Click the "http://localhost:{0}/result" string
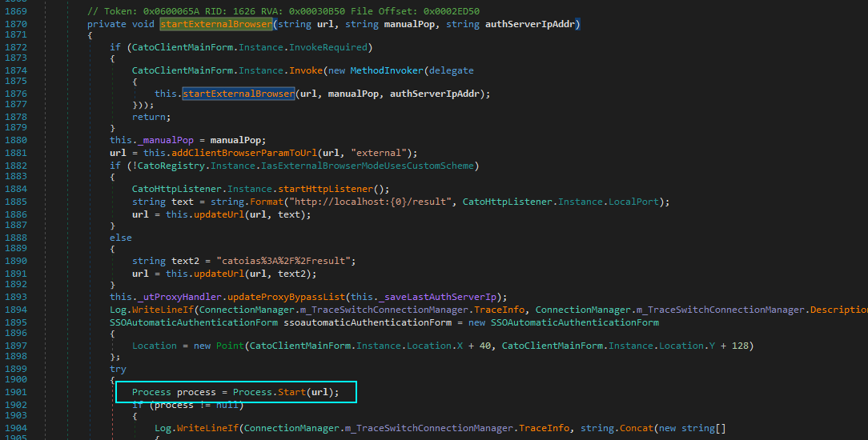Image resolution: width=868 pixels, height=440 pixels. 370,202
